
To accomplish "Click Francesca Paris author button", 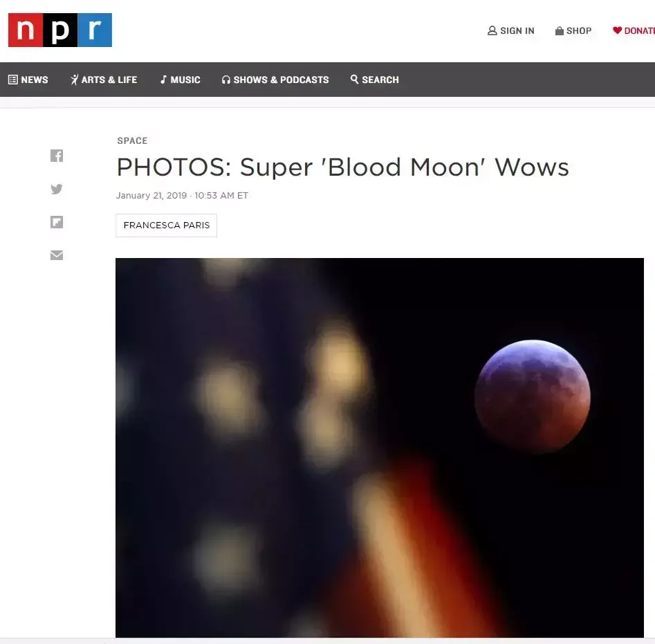I will 166,225.
